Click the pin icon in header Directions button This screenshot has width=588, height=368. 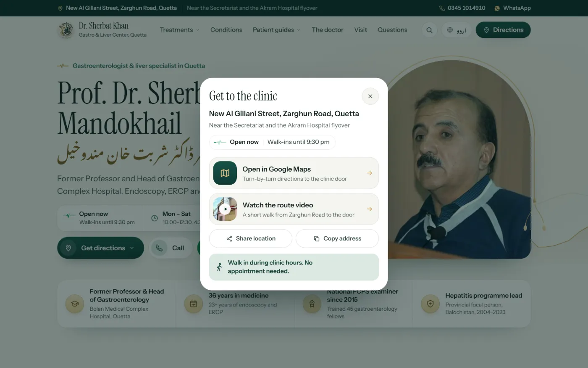point(486,30)
